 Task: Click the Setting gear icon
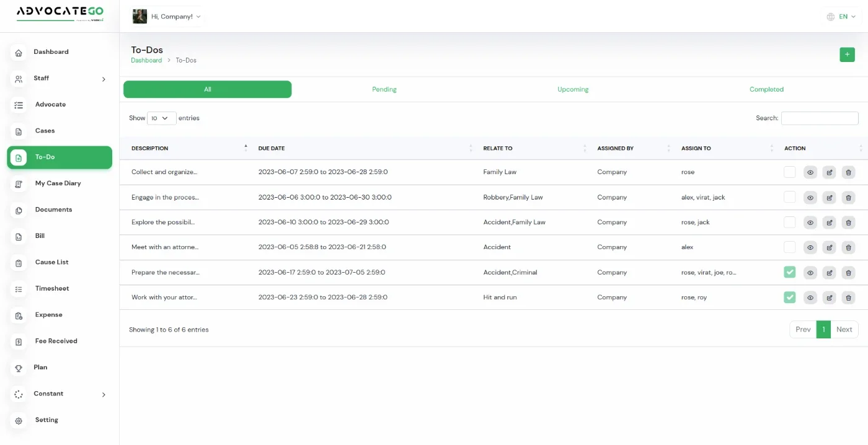(19, 421)
